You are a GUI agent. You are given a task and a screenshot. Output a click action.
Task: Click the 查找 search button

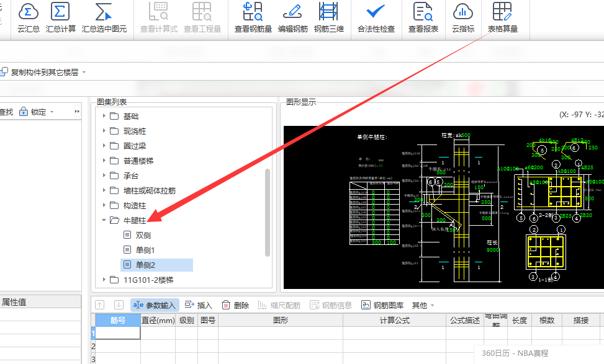coord(7,112)
